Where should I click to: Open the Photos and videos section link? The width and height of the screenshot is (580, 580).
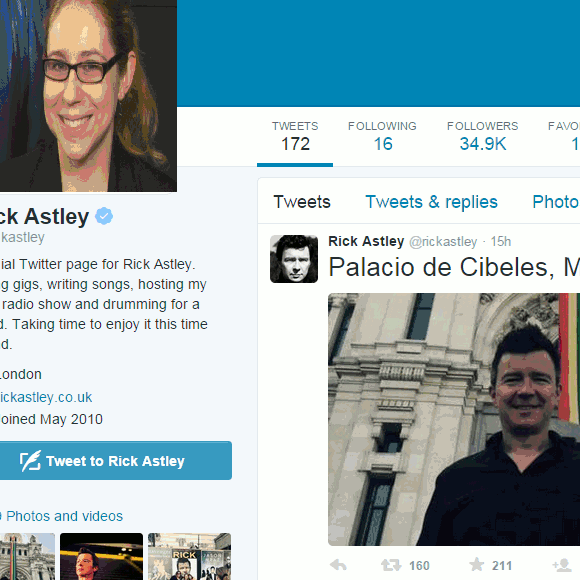point(64,516)
